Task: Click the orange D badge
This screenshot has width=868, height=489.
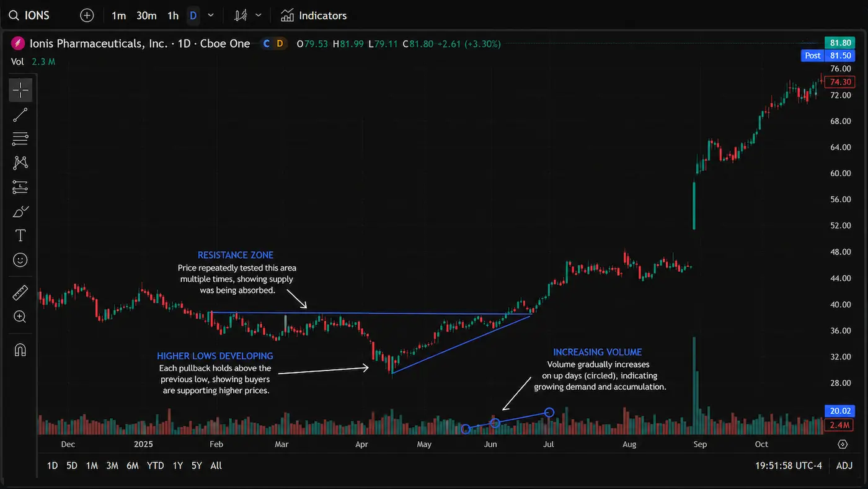Action: pyautogui.click(x=280, y=43)
